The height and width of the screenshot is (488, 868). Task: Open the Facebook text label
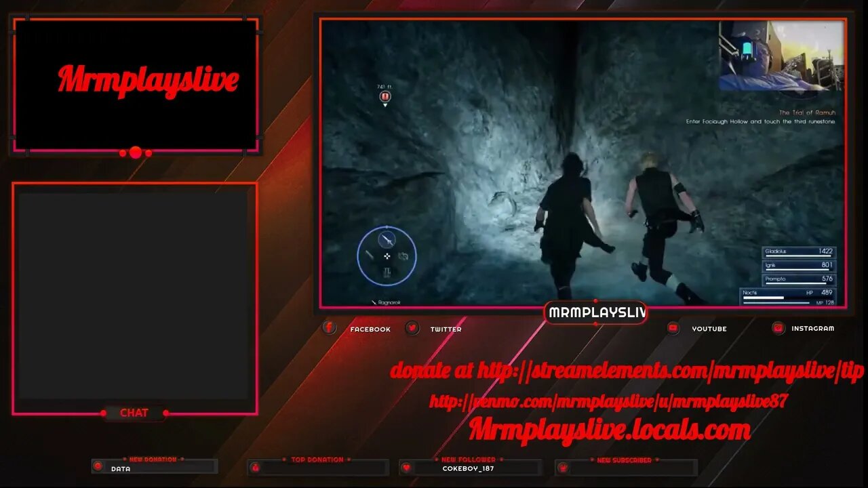point(370,329)
